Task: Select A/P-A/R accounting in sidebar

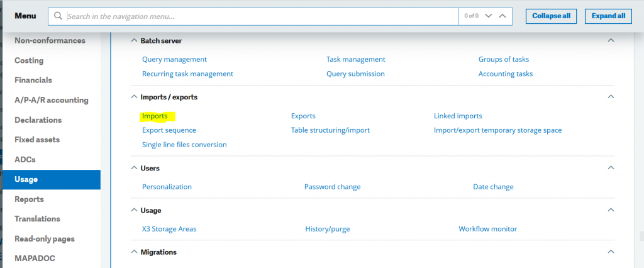Action: (x=52, y=100)
